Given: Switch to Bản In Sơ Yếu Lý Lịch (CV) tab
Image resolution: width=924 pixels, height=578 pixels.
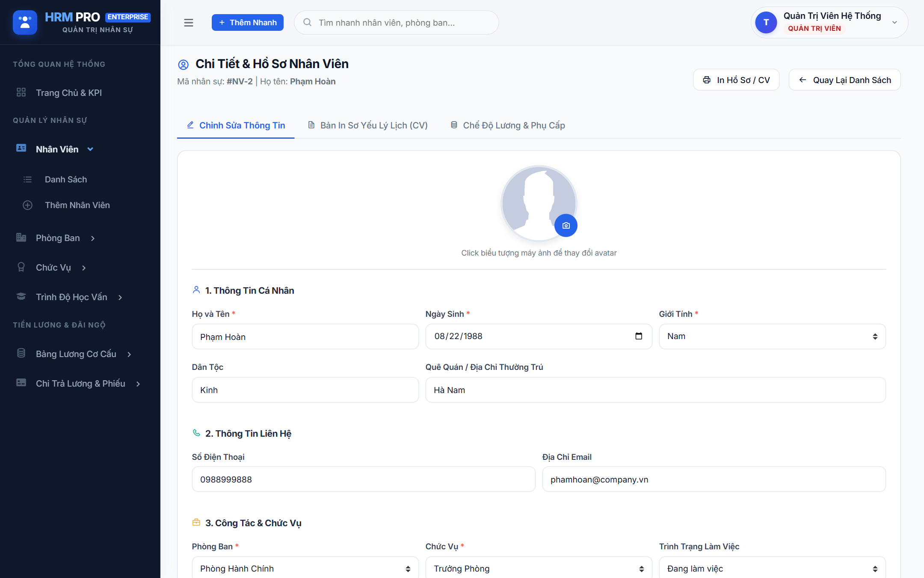Looking at the screenshot, I should (368, 125).
